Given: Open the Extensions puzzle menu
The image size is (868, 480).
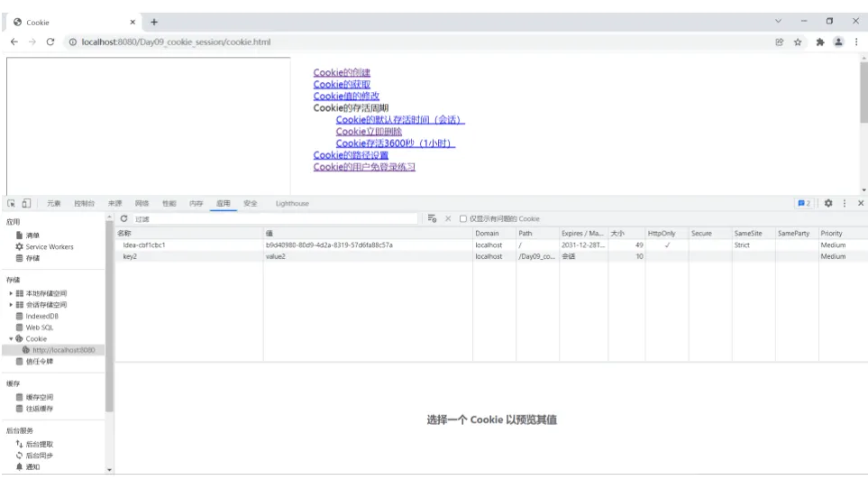Looking at the screenshot, I should [x=820, y=42].
